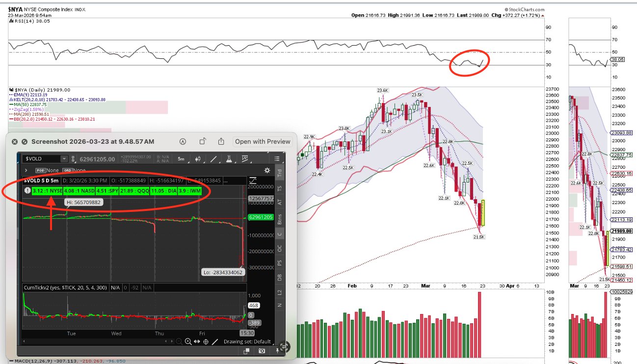The width and height of the screenshot is (637, 364).
Task: Click the camera snapshot icon
Action: click(262, 351)
